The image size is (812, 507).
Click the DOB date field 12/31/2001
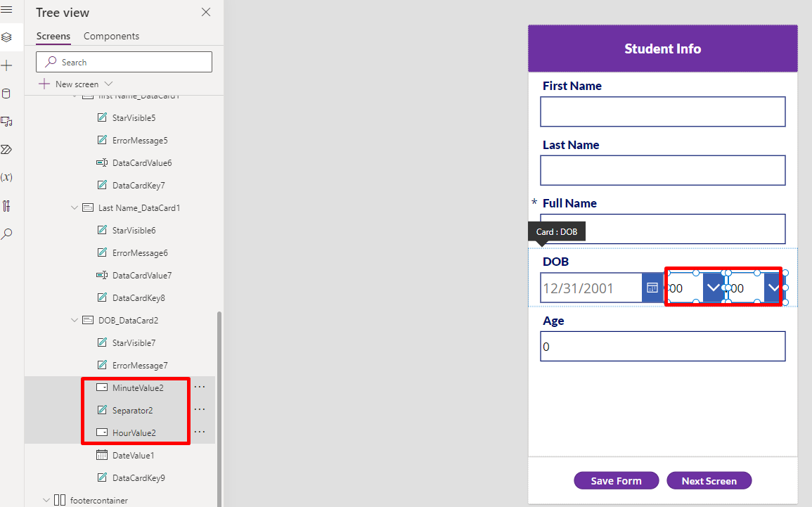pyautogui.click(x=591, y=288)
